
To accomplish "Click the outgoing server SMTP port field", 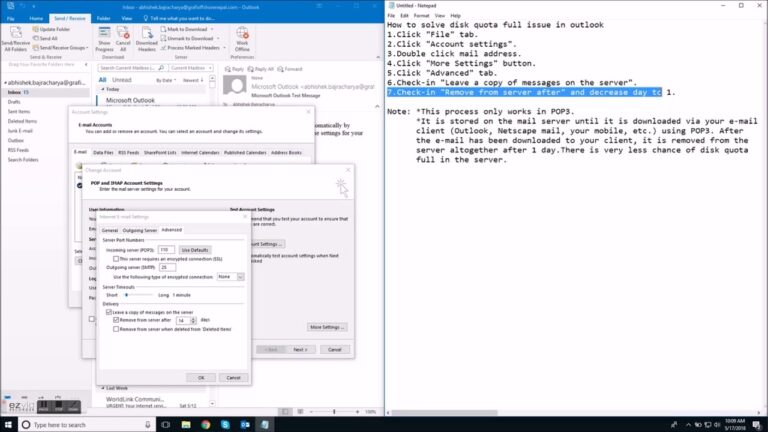I will point(168,267).
